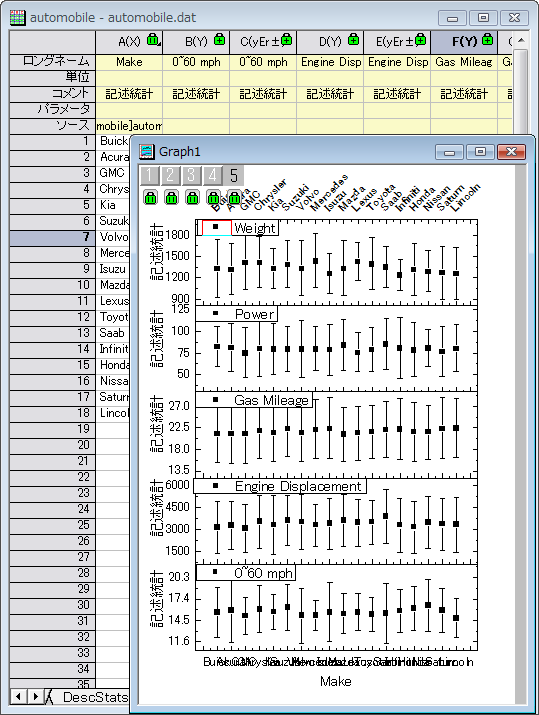Select row header 7 in the worksheet
This screenshot has height=715, width=539.
[x=52, y=237]
